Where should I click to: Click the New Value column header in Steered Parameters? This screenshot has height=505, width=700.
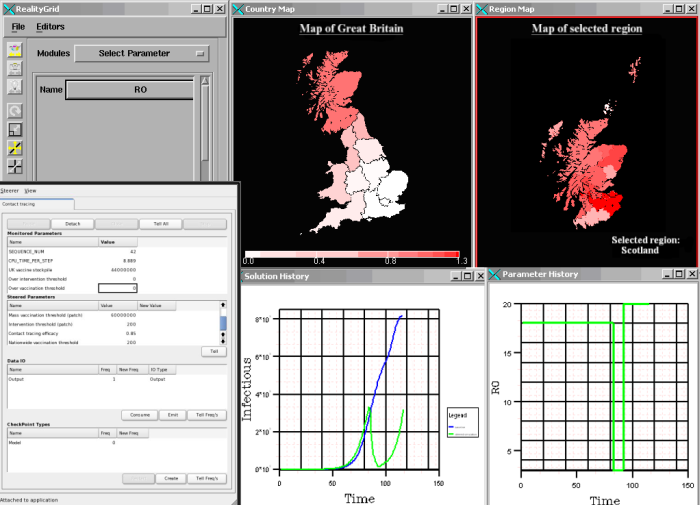[156, 306]
